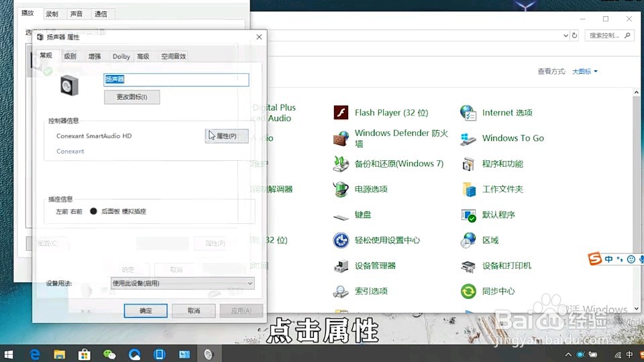Click the 搜索控制 search box
Viewport: 644px width, 362px height.
610,36
